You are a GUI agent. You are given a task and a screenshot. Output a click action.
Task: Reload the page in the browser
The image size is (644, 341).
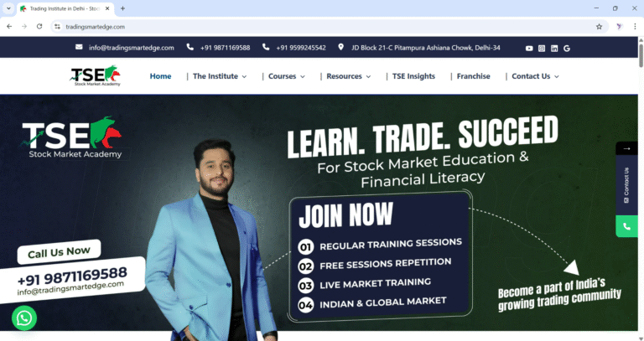coord(39,27)
